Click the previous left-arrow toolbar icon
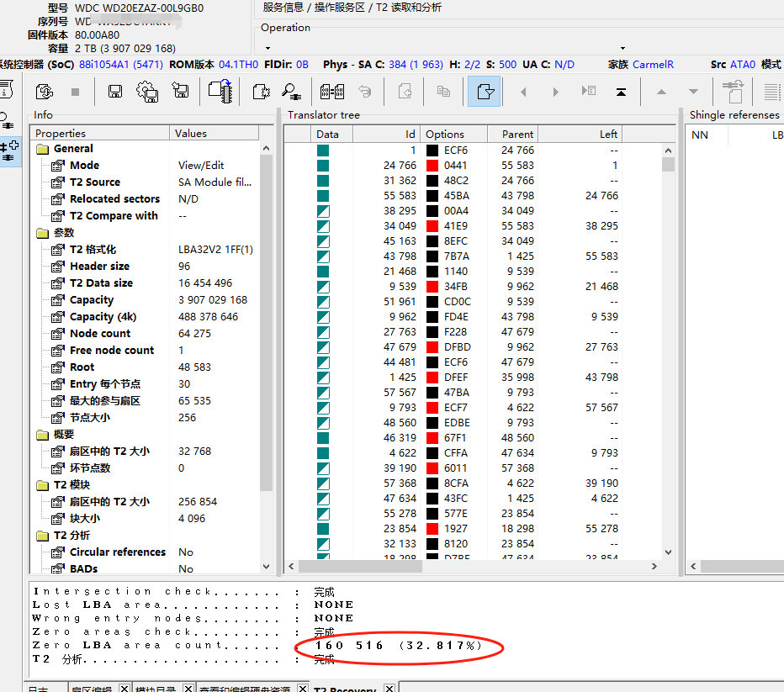The width and height of the screenshot is (784, 692). coord(523,92)
